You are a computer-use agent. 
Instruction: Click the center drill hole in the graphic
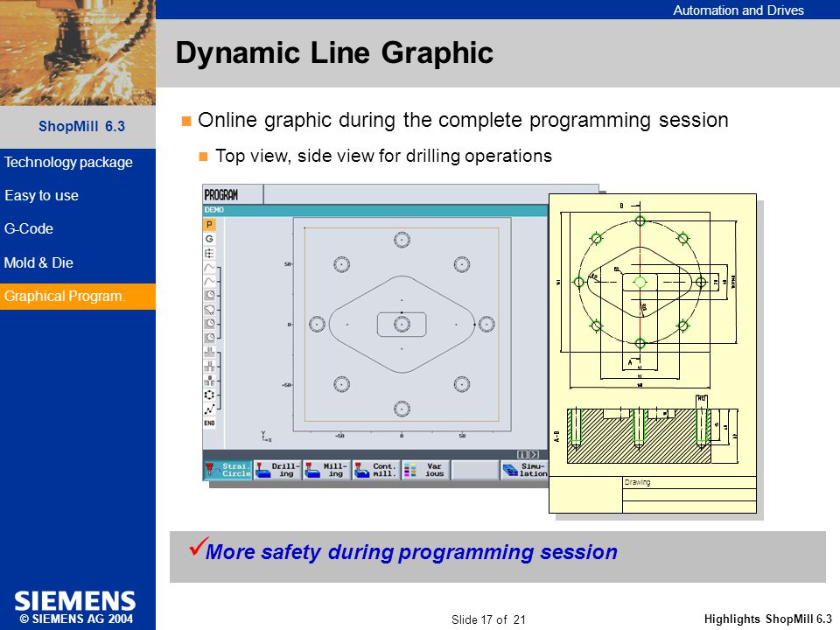coord(402,324)
